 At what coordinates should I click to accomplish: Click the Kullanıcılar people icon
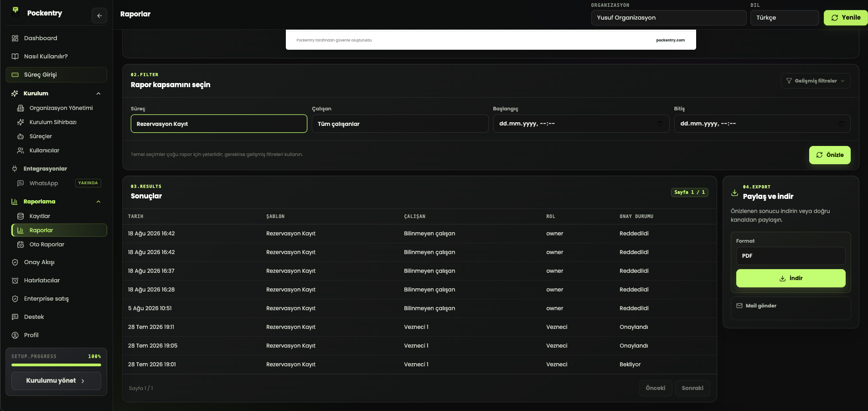click(x=21, y=151)
